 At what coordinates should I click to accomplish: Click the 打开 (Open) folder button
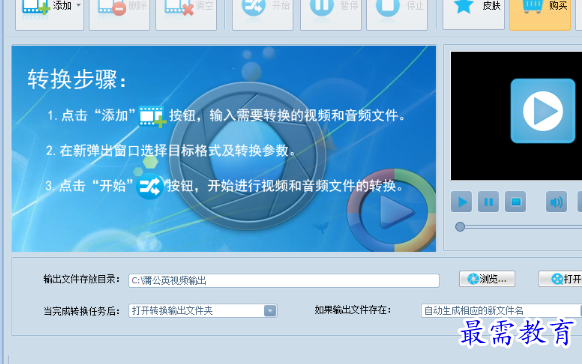[560, 279]
